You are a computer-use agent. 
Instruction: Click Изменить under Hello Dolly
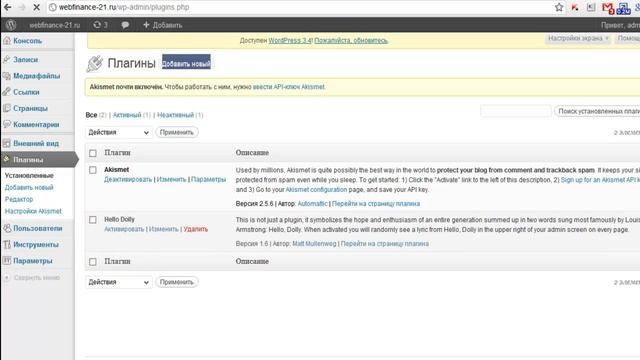(164, 229)
